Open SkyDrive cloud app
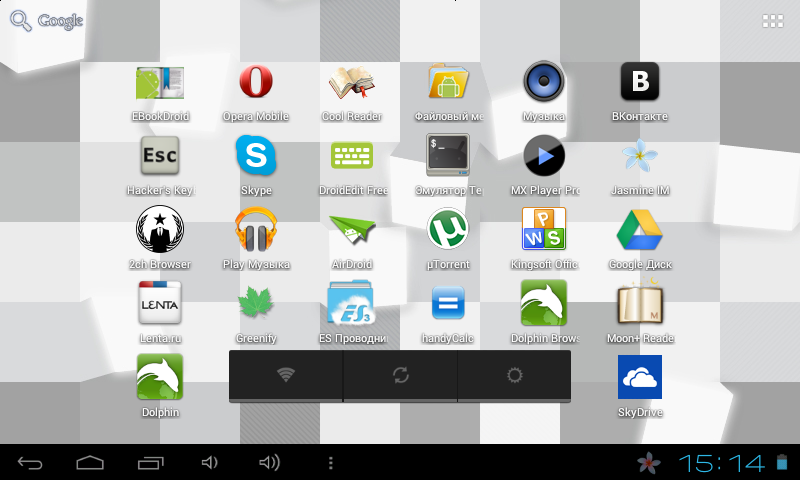 (x=640, y=376)
